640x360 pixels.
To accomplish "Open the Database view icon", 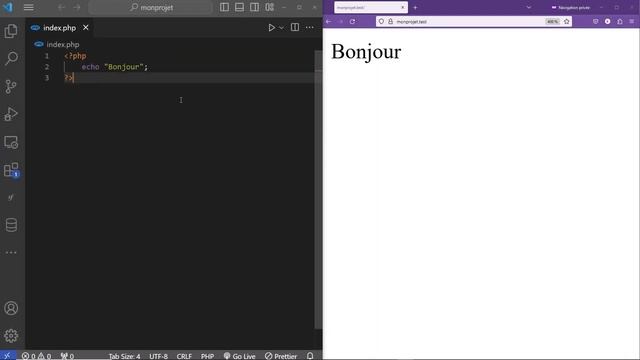I will pyautogui.click(x=11, y=225).
